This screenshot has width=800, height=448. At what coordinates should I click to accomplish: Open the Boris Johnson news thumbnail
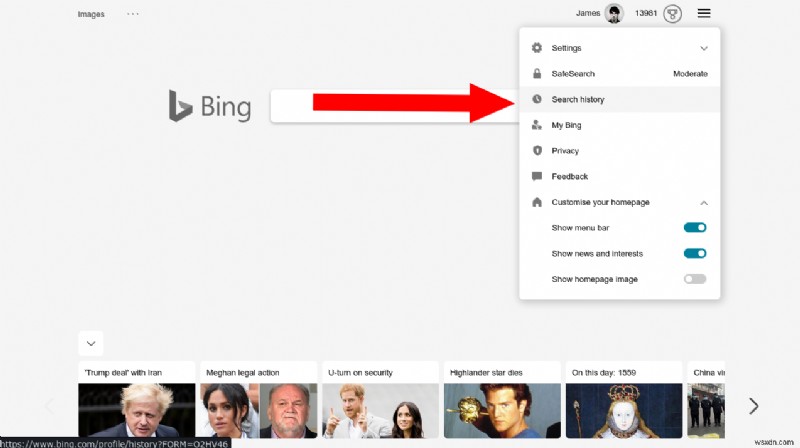137,411
